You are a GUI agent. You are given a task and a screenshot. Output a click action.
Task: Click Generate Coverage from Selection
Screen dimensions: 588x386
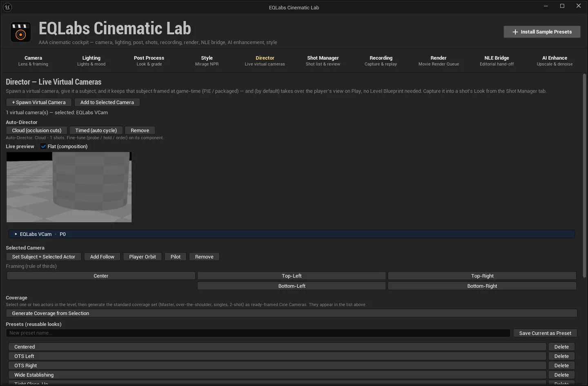(292, 313)
